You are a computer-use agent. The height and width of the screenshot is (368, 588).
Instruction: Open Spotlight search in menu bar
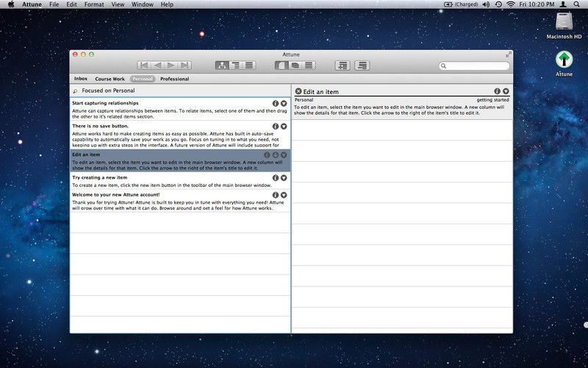click(577, 4)
